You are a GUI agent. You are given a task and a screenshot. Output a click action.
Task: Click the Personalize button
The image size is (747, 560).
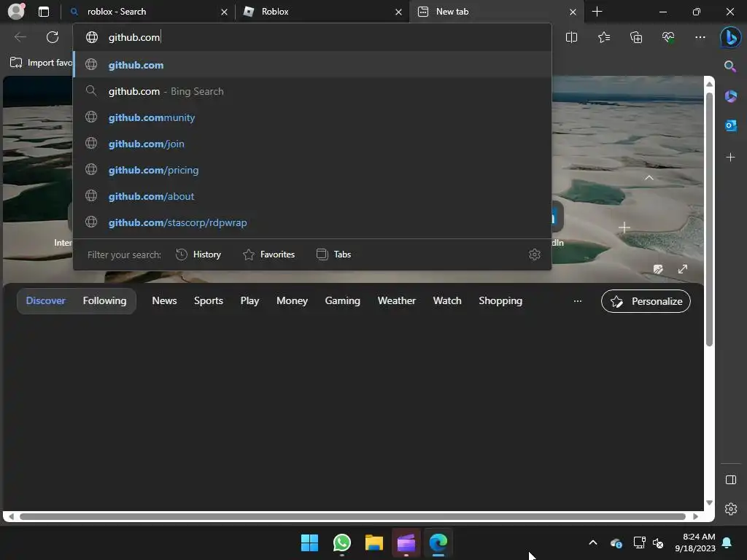[646, 301]
